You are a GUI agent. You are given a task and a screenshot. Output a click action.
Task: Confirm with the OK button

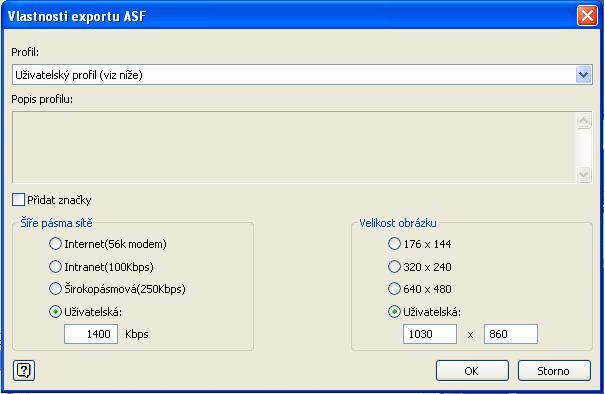(x=472, y=371)
